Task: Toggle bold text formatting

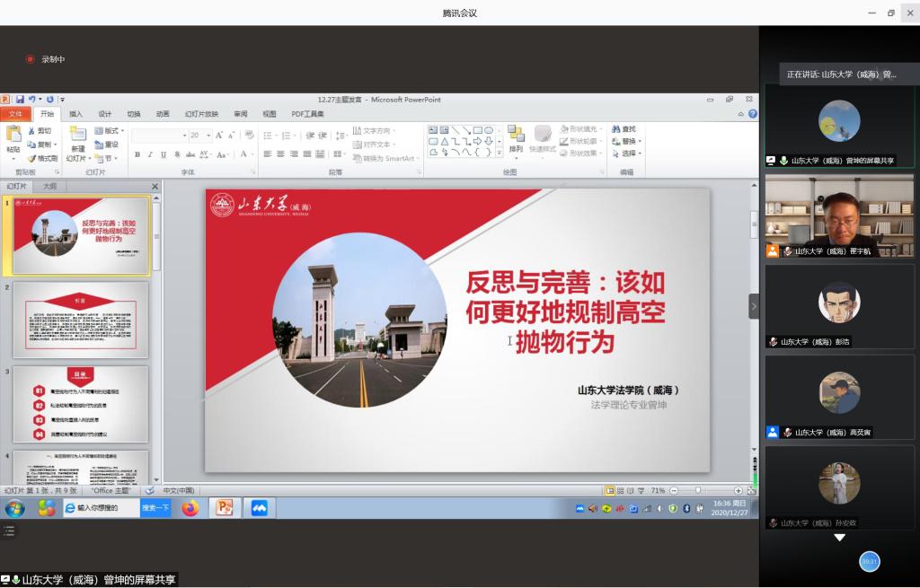Action: 137,154
